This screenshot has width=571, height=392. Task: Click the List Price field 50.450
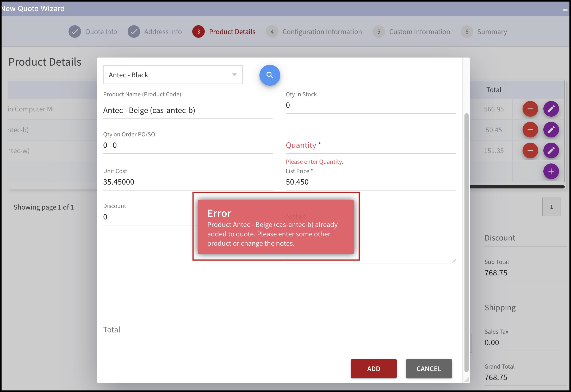371,182
